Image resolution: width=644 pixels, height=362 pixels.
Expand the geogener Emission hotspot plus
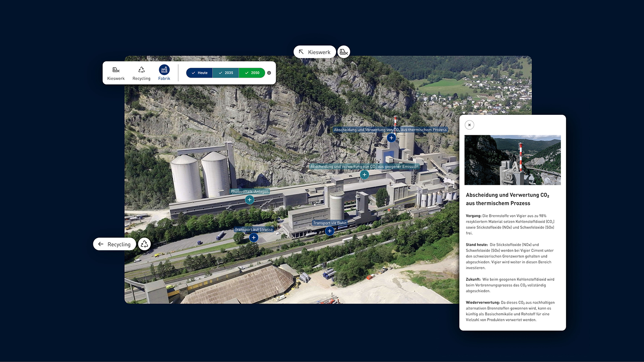pyautogui.click(x=364, y=175)
